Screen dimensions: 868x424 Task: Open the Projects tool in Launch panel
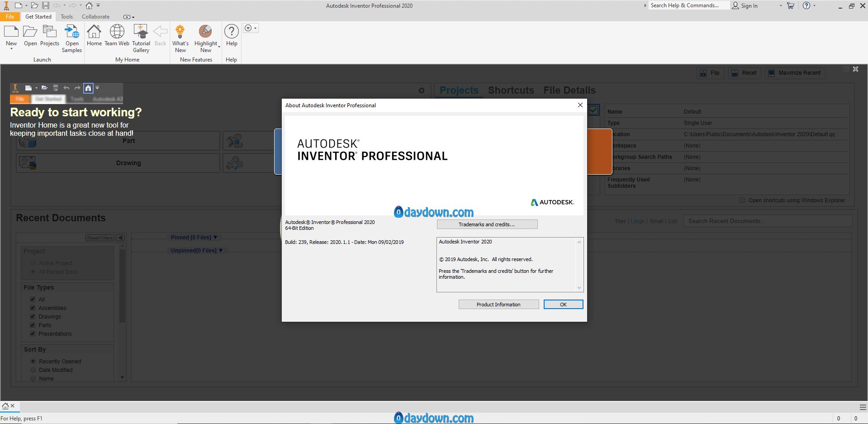coord(49,32)
